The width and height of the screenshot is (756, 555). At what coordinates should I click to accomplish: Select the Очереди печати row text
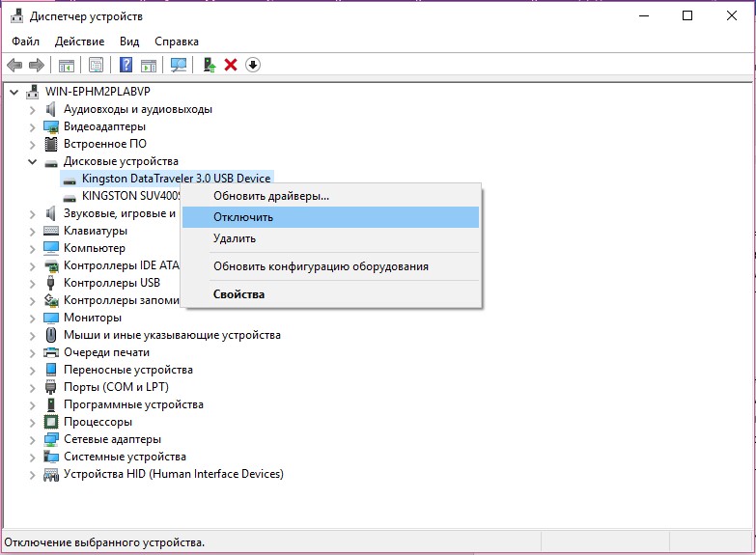106,352
